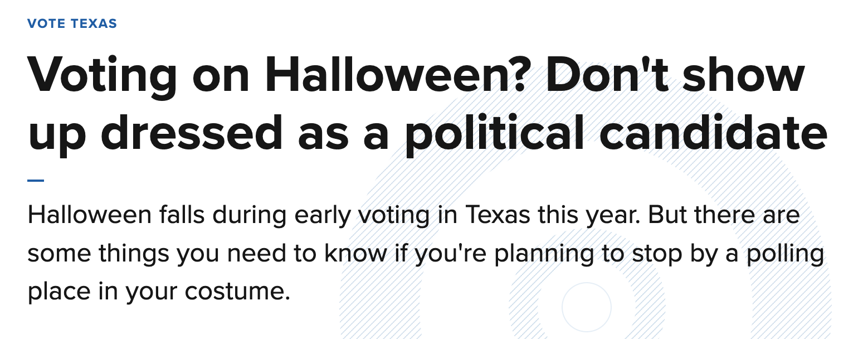Click the short blue divider dash under headline
Image resolution: width=868 pixels, height=339 pixels.
[x=36, y=181]
